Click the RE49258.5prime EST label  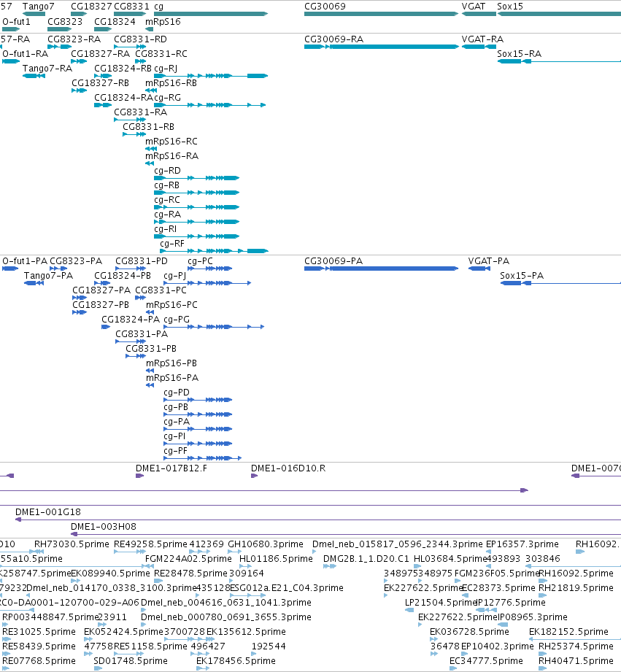click(151, 544)
